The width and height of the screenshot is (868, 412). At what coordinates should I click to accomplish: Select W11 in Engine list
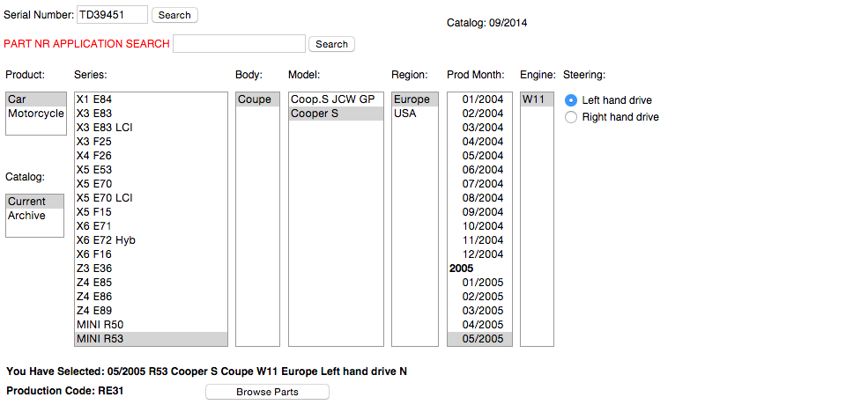point(533,99)
